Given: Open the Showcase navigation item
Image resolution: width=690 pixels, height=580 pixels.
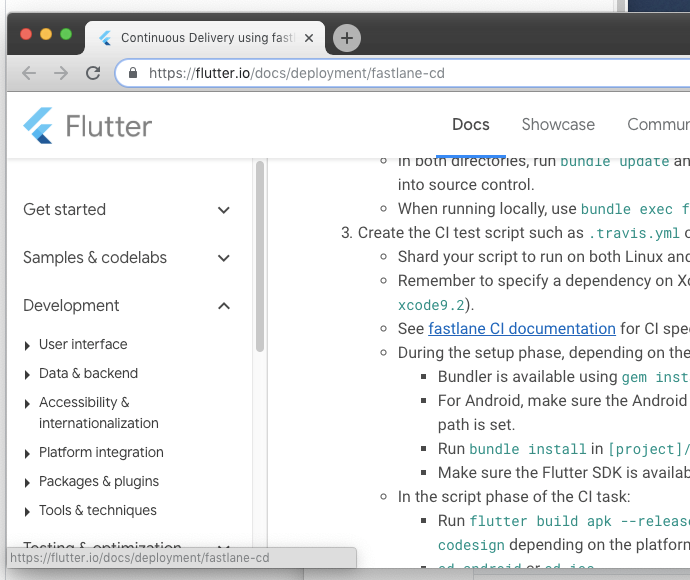Looking at the screenshot, I should point(558,125).
